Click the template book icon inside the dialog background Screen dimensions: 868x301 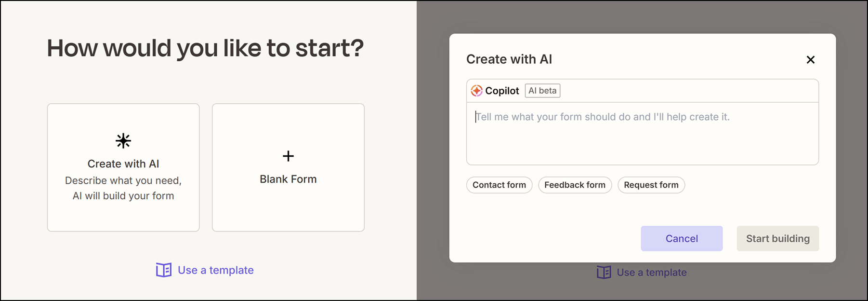point(603,272)
